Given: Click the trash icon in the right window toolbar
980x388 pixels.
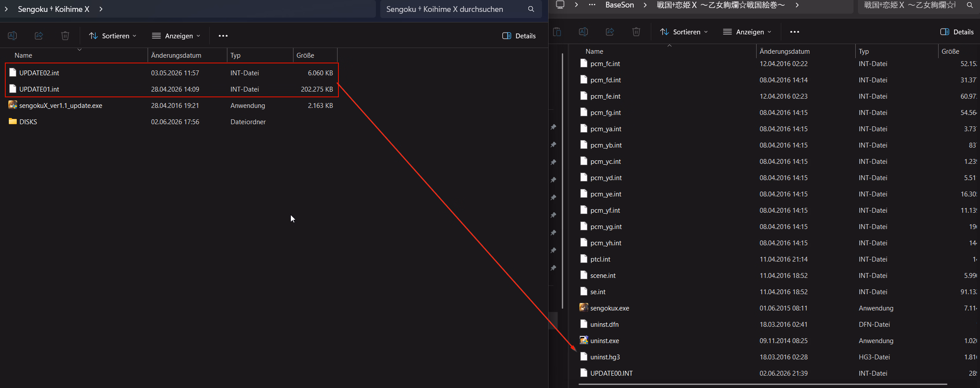Looking at the screenshot, I should 636,32.
